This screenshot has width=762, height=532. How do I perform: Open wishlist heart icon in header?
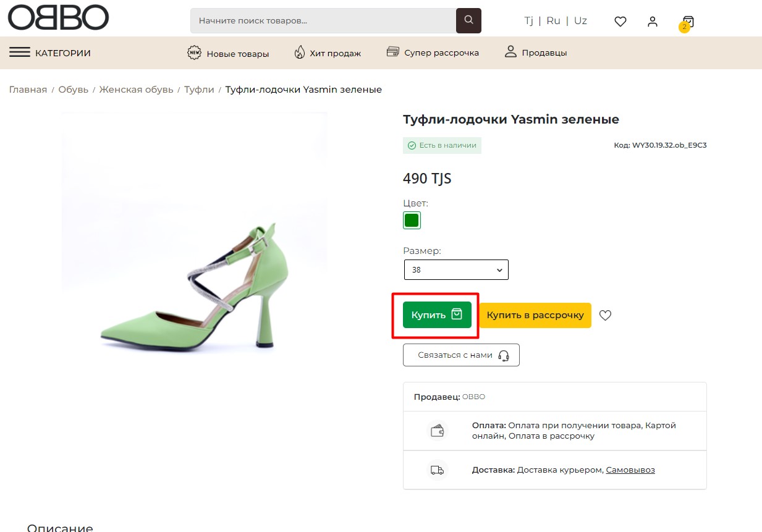(x=620, y=22)
